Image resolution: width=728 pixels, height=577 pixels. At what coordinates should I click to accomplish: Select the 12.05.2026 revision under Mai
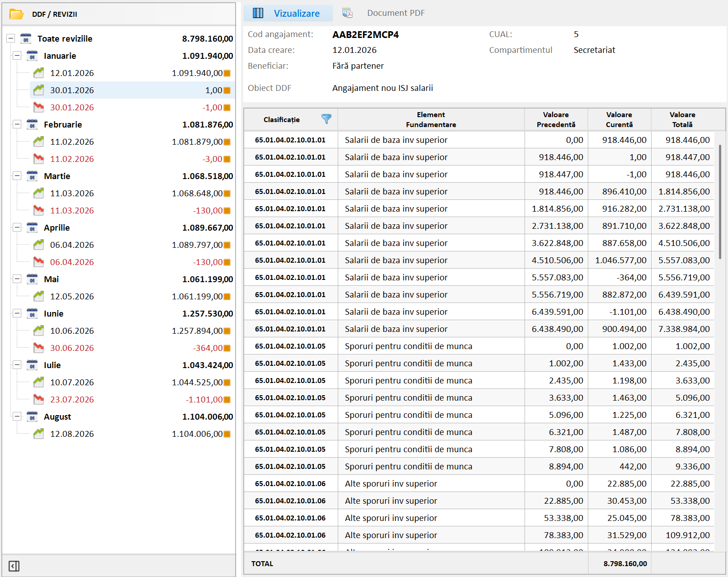[132, 296]
